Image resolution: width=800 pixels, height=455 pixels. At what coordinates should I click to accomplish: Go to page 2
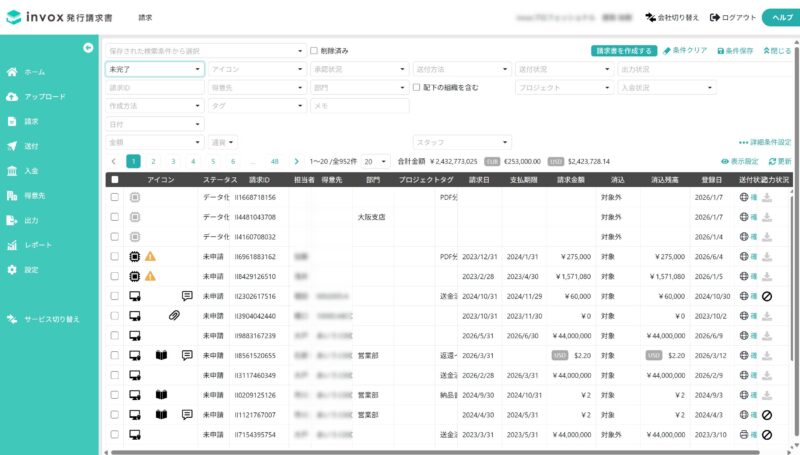point(153,161)
